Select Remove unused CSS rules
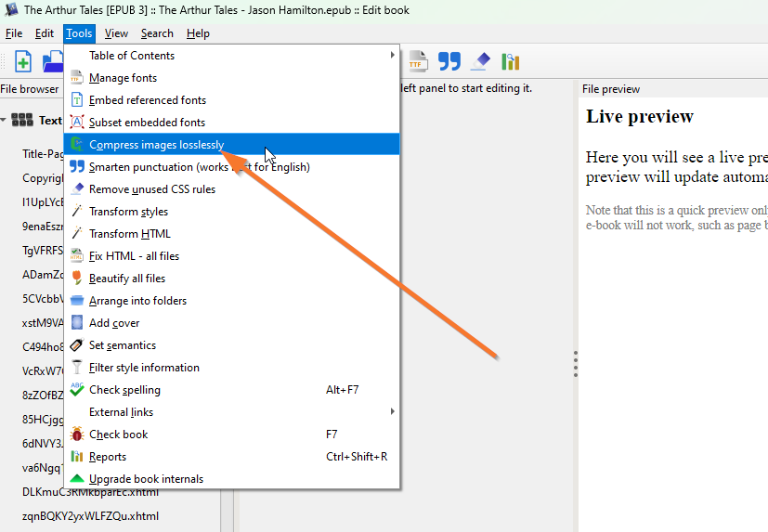The image size is (768, 532). pos(231,189)
